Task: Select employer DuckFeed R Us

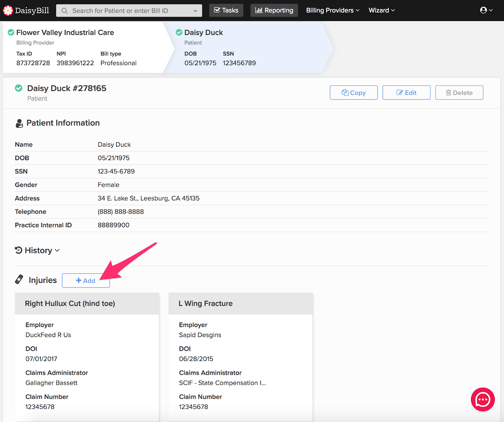Action: (48, 335)
